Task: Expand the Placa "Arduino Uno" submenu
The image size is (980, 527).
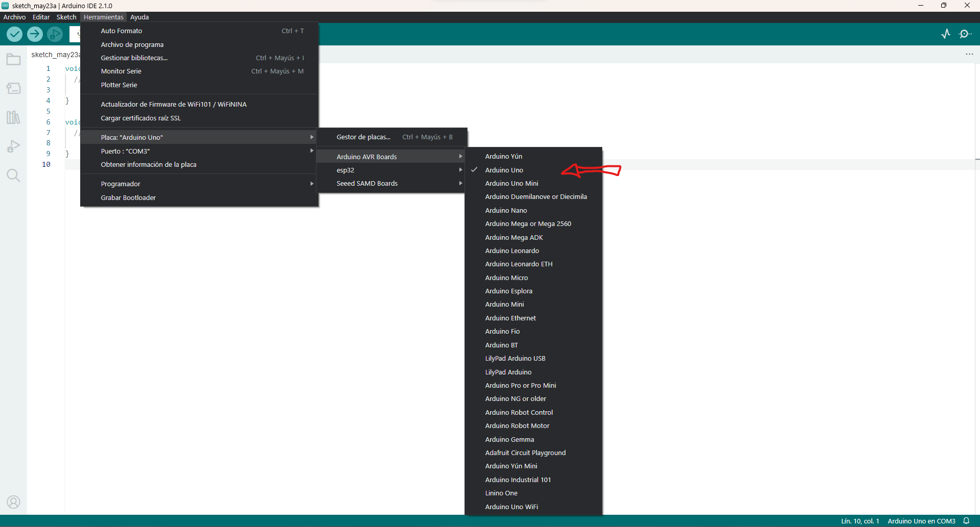Action: click(200, 137)
